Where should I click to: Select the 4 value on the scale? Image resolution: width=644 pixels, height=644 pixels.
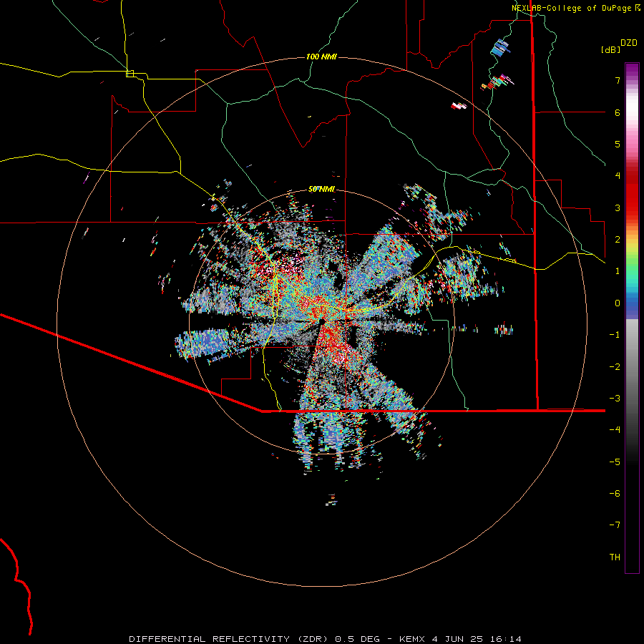pos(618,176)
